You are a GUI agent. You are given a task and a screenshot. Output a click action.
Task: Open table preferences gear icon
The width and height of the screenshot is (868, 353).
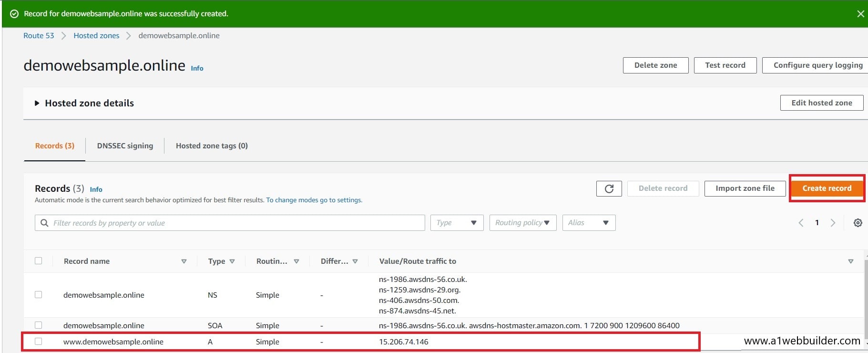pyautogui.click(x=858, y=223)
